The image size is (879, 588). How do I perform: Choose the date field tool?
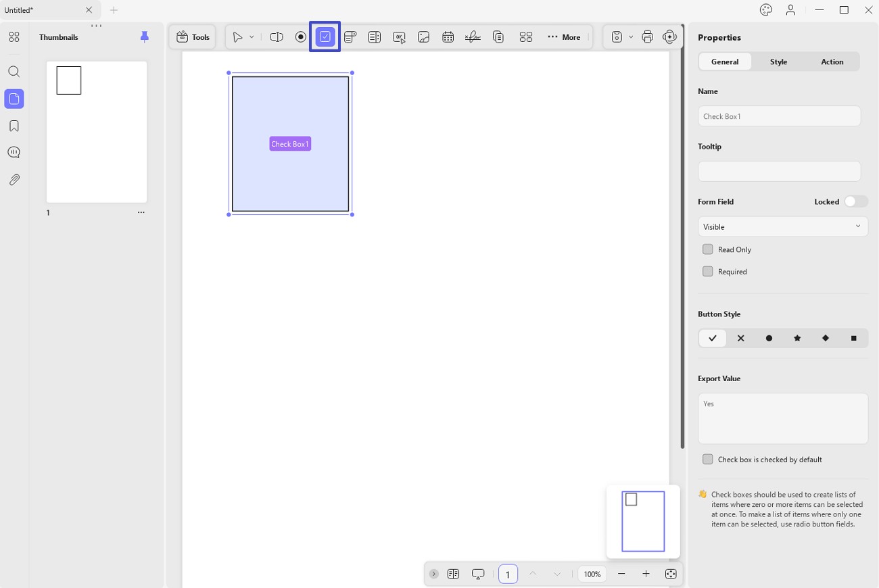click(x=448, y=37)
